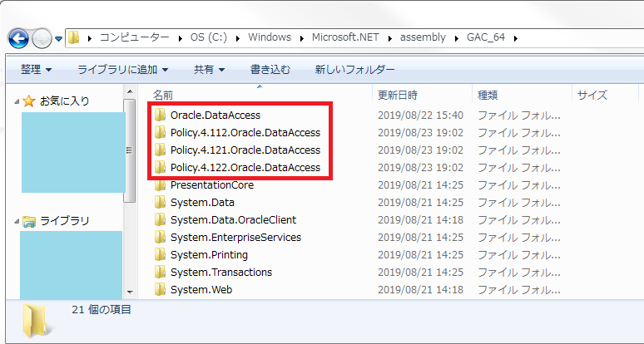Open the Oracle.DataAccess folder icon
This screenshot has height=344, width=644.
point(160,115)
